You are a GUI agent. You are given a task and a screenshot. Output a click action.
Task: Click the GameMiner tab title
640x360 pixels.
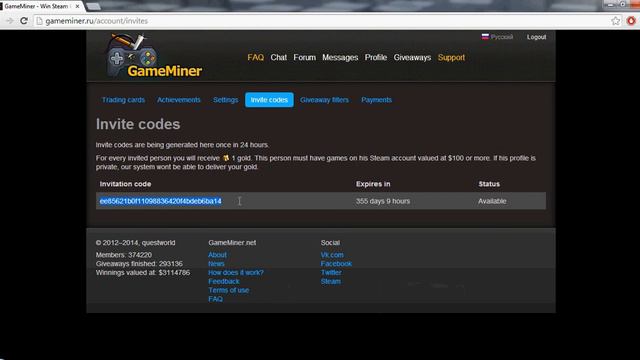point(36,6)
